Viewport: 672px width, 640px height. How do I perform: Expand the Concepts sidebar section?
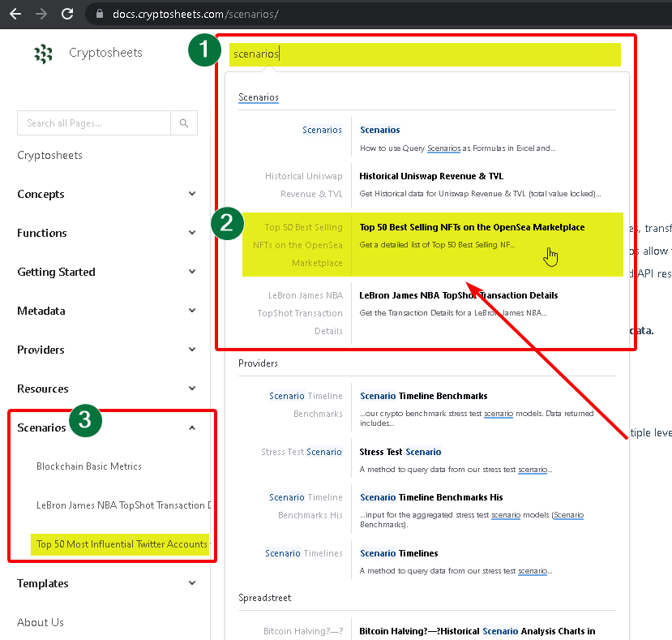coord(191,194)
